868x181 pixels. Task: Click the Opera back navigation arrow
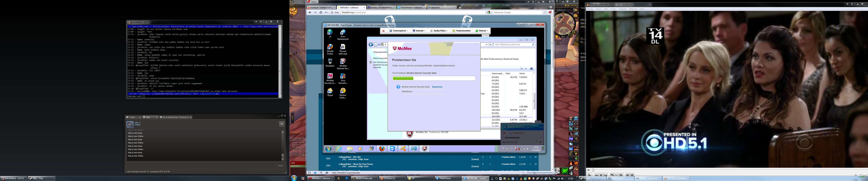pyautogui.click(x=310, y=12)
